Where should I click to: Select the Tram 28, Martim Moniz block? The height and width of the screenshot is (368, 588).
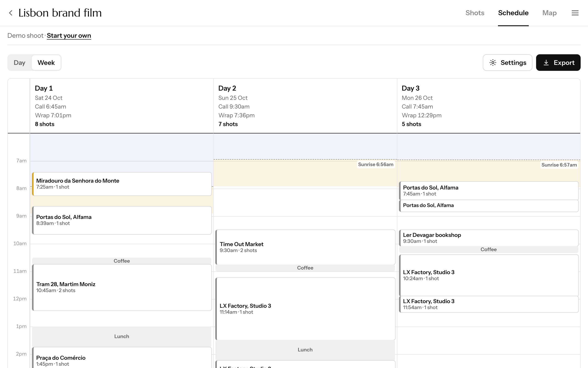click(x=122, y=287)
